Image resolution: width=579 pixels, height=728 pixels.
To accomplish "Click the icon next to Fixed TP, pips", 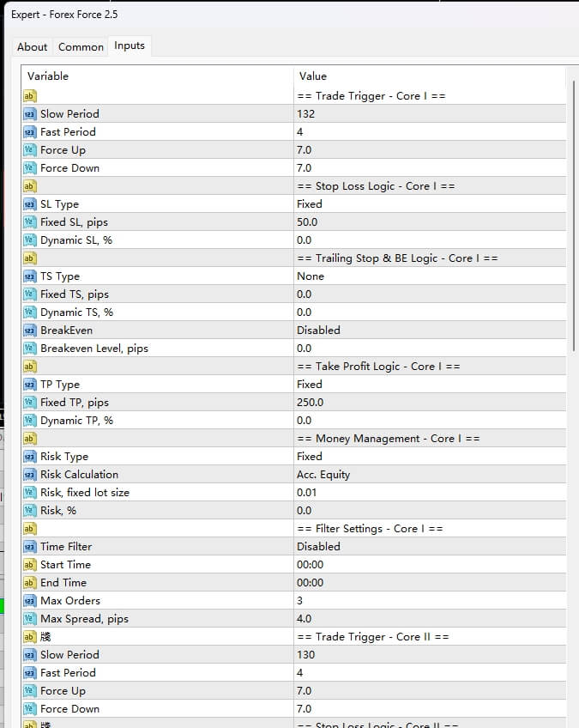I will coord(29,403).
